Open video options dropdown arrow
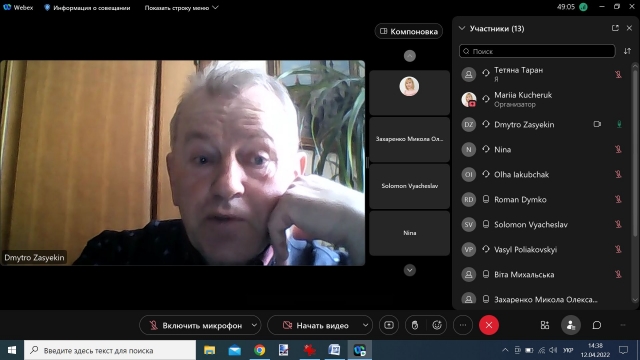Viewport: 640px width, 360px height. pyautogui.click(x=365, y=325)
